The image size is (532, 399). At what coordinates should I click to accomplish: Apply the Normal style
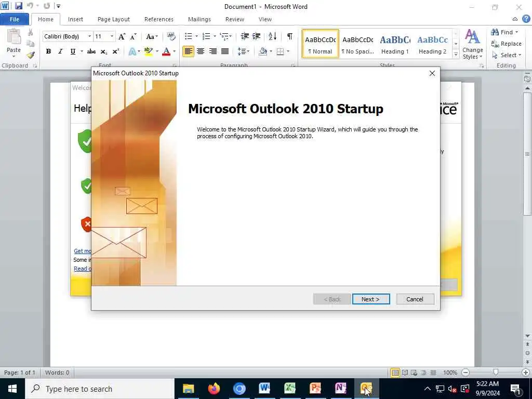(x=320, y=44)
